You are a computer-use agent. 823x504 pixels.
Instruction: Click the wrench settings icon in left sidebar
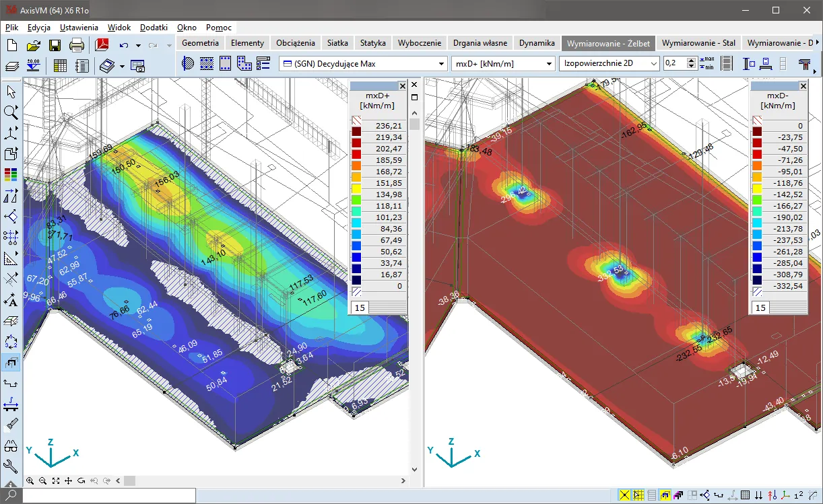click(11, 466)
